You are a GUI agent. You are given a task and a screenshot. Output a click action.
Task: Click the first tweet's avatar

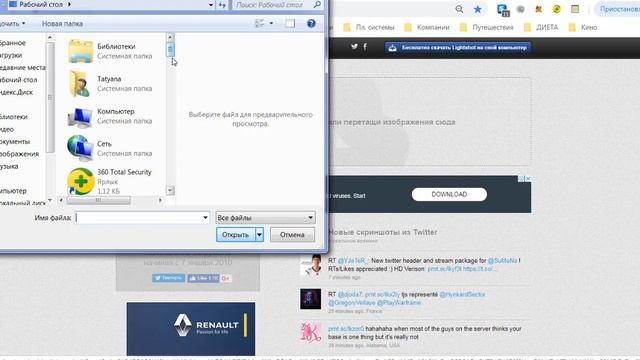click(x=311, y=264)
